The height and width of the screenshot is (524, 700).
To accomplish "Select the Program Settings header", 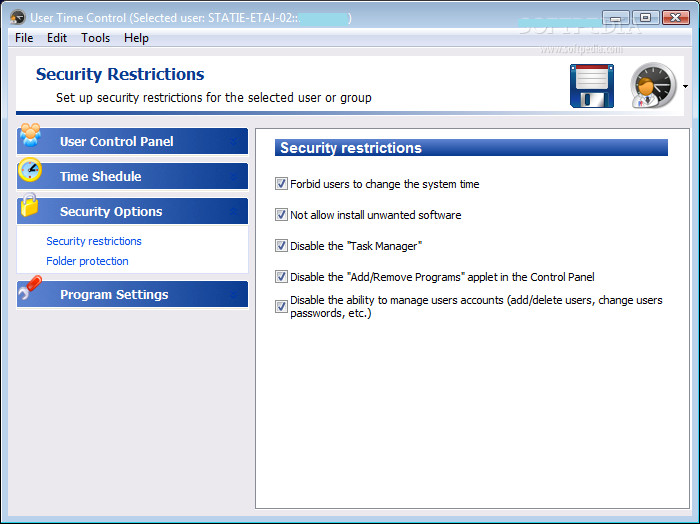I will coord(133,294).
